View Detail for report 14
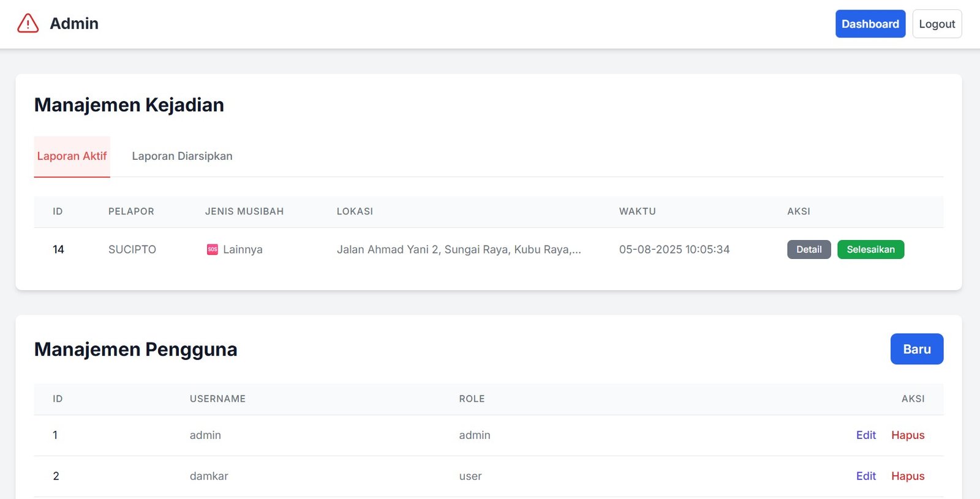 pyautogui.click(x=809, y=249)
